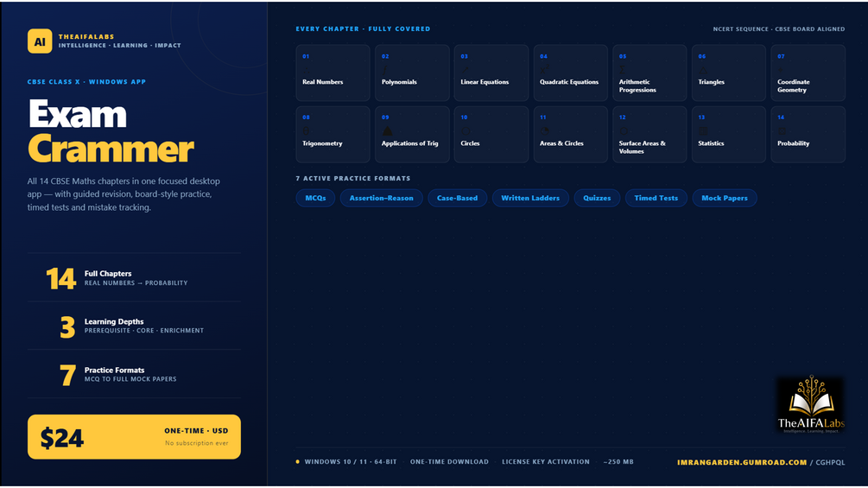
Task: Click the ~250 MB size footer text
Action: [x=618, y=462]
